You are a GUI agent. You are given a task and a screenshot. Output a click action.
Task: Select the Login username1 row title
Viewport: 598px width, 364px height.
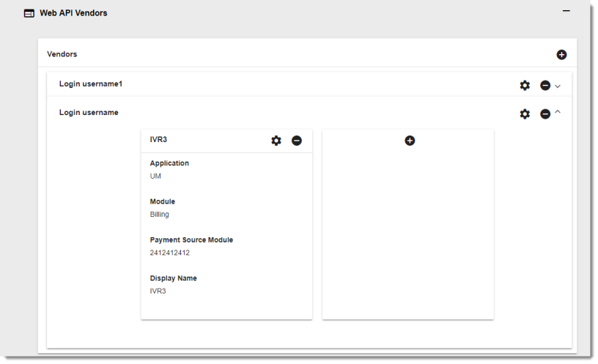click(90, 83)
